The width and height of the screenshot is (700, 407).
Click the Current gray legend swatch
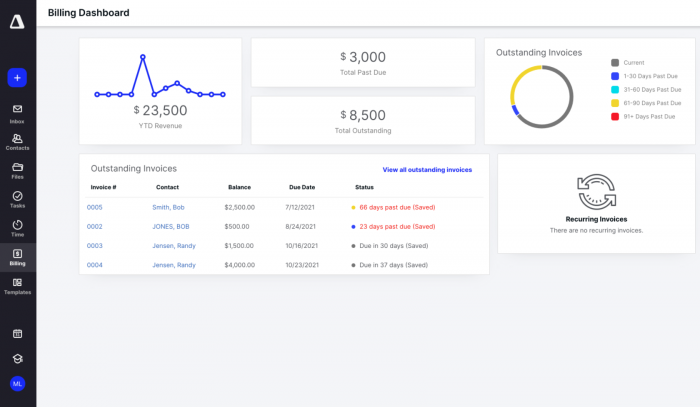(615, 62)
